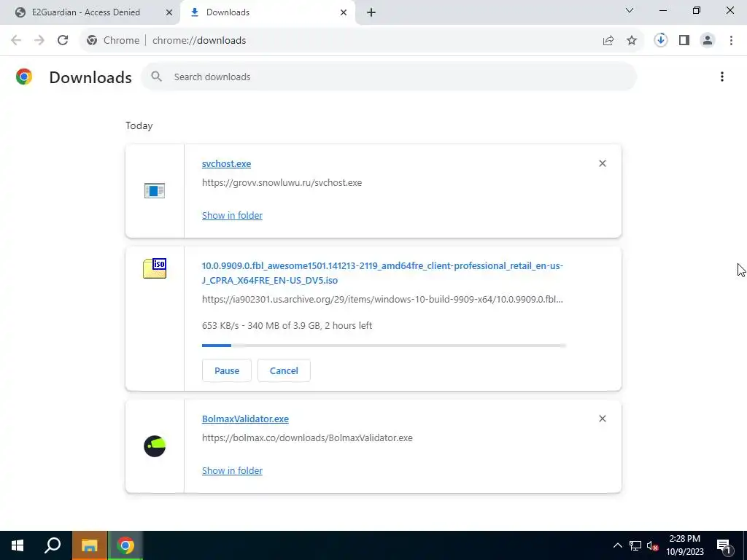Screen dimensions: 747x560
Task: Click the muted volume tray icon
Action: click(652, 545)
